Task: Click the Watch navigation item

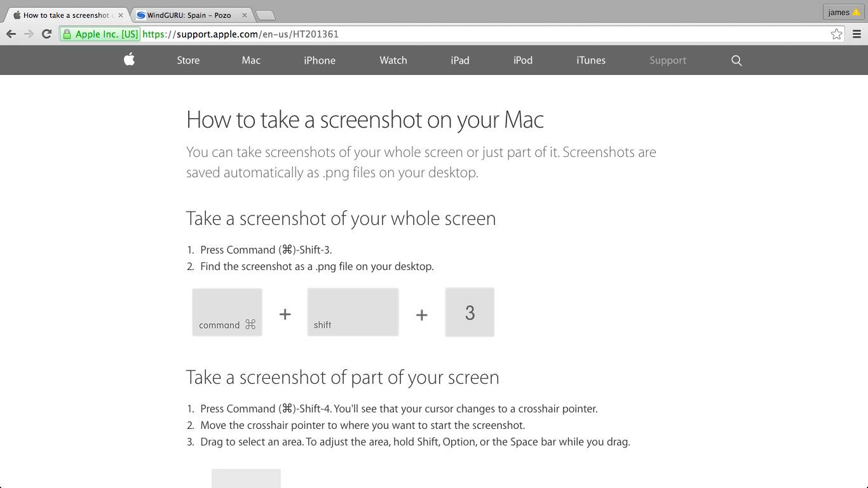Action: tap(393, 60)
